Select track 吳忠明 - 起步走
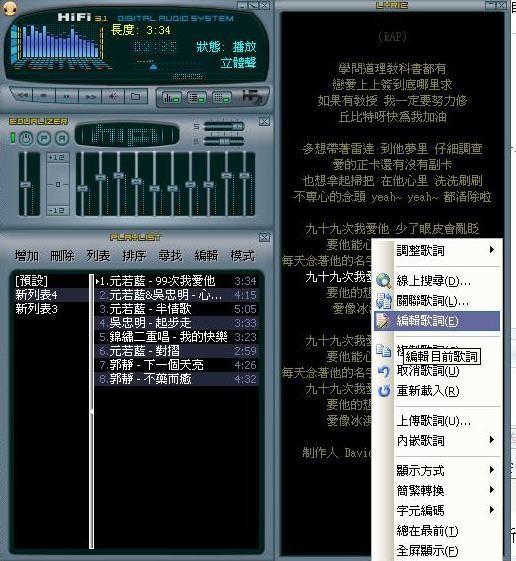This screenshot has height=561, width=516. coord(177,323)
